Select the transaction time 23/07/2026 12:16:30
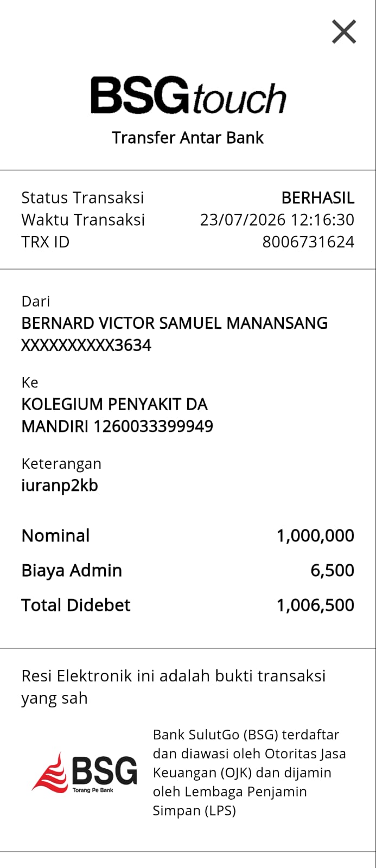Viewport: 376px width, 868px height. pos(277,220)
